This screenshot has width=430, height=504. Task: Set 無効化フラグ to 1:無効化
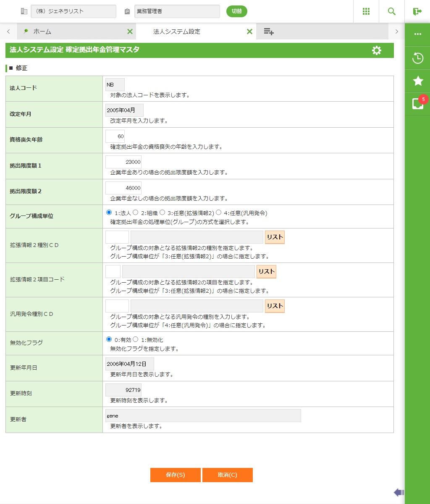pos(136,339)
